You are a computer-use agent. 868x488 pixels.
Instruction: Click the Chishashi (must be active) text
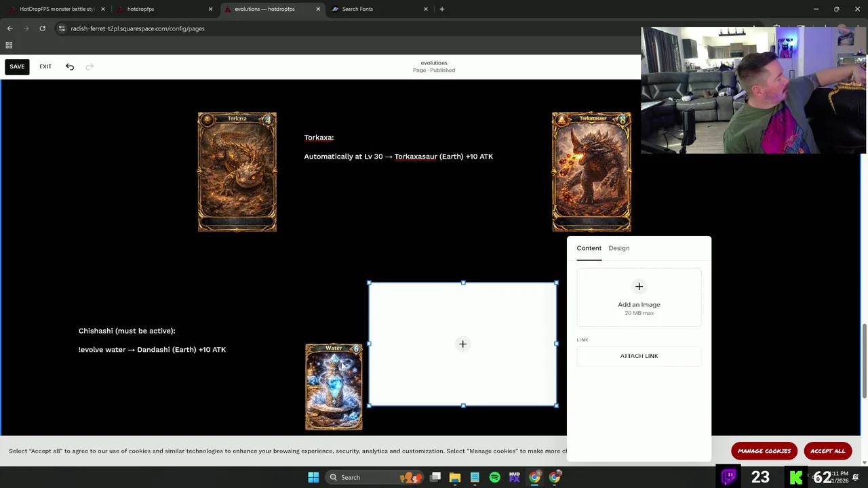click(x=127, y=331)
